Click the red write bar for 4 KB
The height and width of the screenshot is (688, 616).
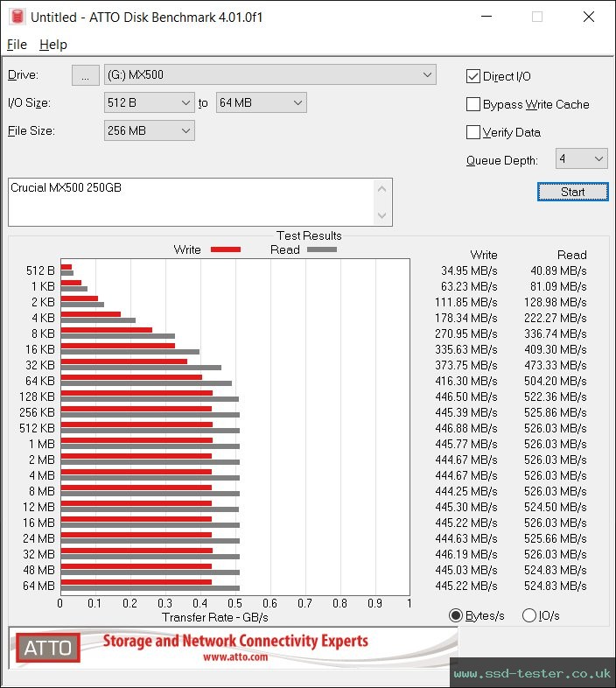coord(91,314)
